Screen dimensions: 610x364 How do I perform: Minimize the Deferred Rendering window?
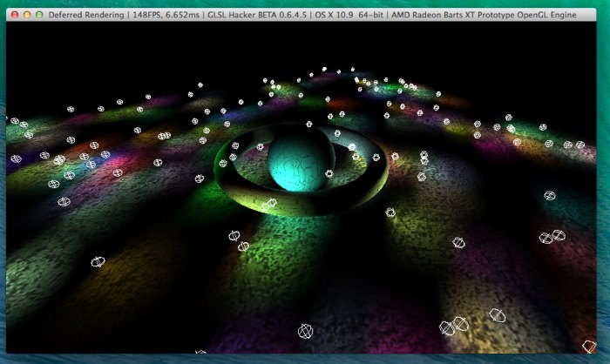(x=27, y=15)
